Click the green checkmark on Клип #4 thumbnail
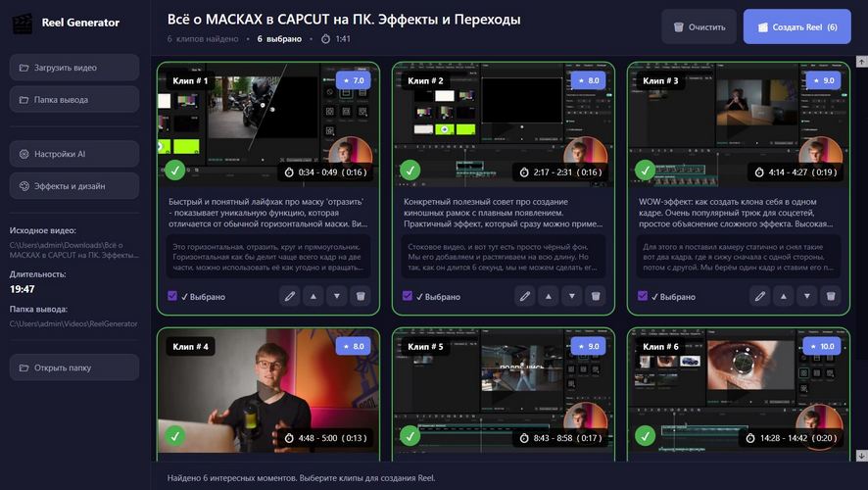Image resolution: width=868 pixels, height=490 pixels. click(x=175, y=436)
